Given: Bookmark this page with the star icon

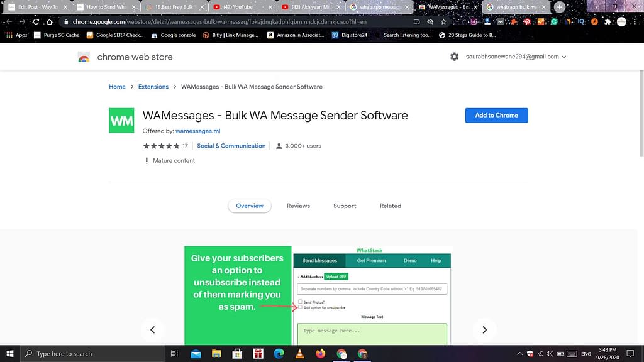Looking at the screenshot, I should coord(443,22).
